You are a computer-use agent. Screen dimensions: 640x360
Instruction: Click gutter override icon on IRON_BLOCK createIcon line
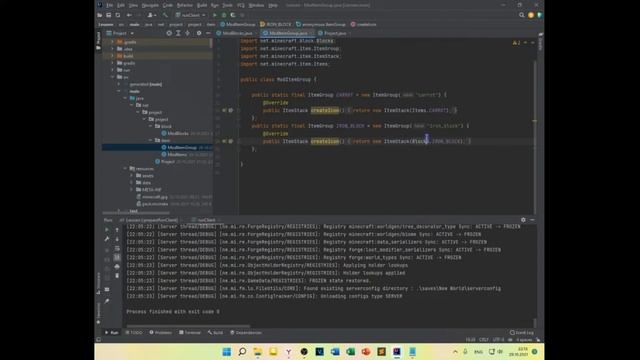click(x=224, y=141)
